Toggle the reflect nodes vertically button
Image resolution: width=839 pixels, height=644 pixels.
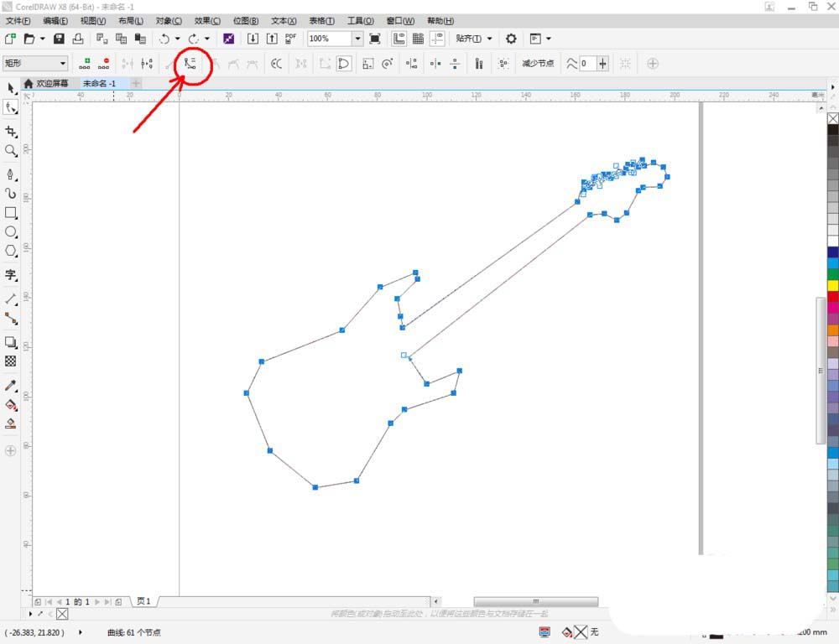tap(455, 64)
